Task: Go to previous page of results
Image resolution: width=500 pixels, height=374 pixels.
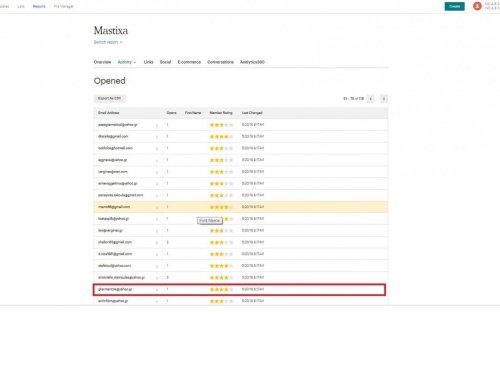Action: [371, 99]
